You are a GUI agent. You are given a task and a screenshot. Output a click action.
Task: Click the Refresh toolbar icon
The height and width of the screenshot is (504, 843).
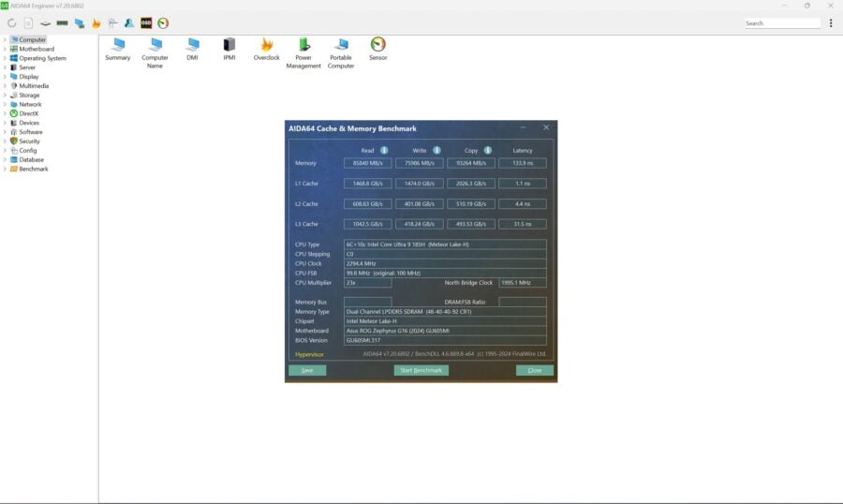pyautogui.click(x=12, y=23)
